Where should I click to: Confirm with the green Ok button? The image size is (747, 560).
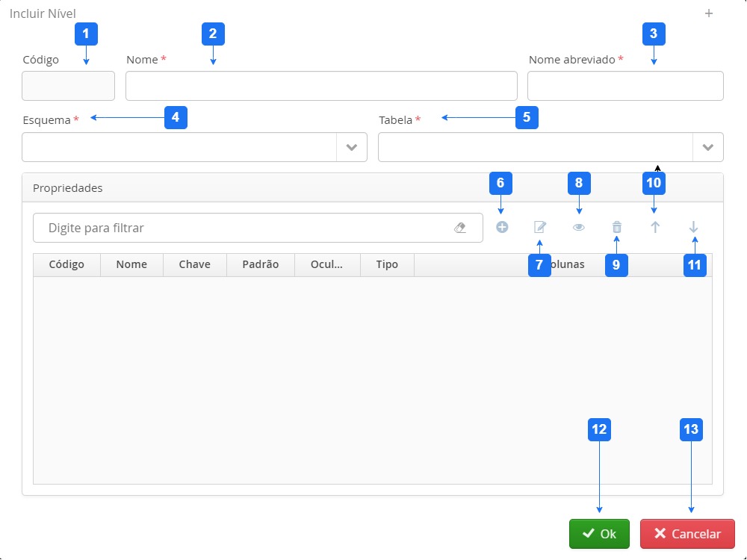(x=599, y=534)
